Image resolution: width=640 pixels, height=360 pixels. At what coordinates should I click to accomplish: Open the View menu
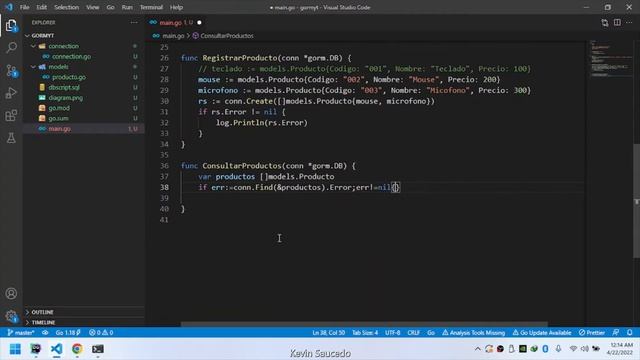[x=92, y=7]
